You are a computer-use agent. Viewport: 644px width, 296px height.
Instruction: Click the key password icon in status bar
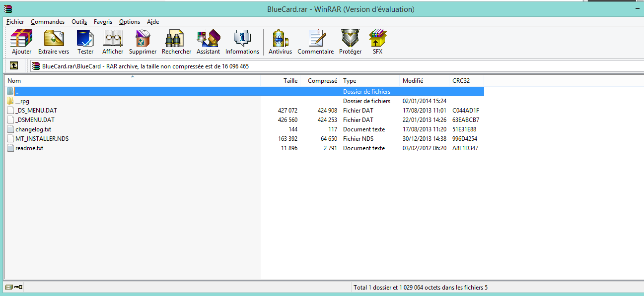pos(19,287)
